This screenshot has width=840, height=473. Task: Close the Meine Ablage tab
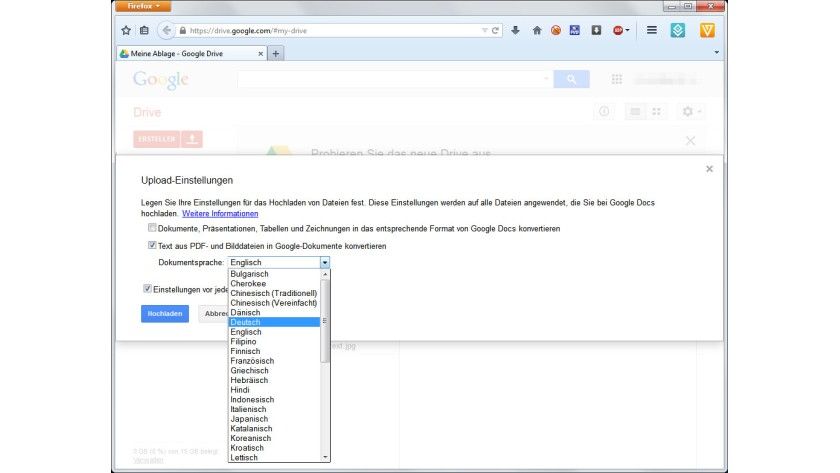260,54
